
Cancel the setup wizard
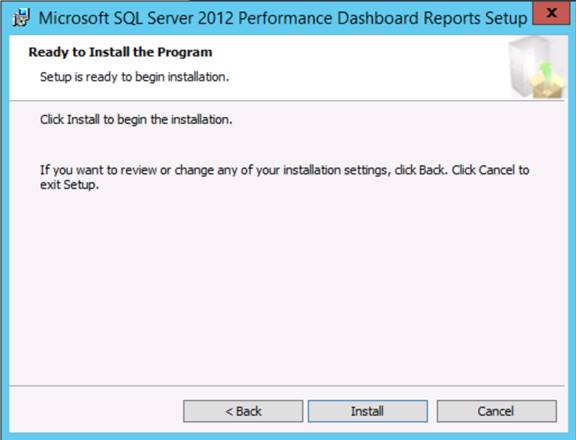497,411
